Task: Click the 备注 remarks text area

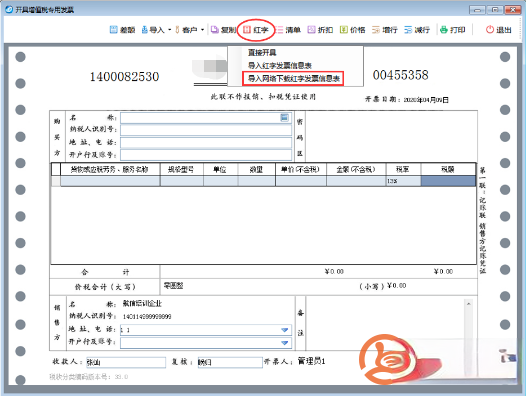Action: point(385,324)
